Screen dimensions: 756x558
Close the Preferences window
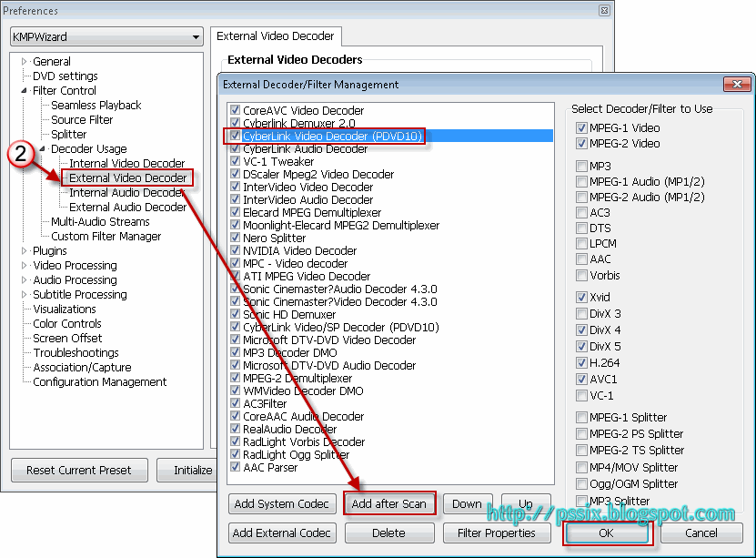point(604,10)
